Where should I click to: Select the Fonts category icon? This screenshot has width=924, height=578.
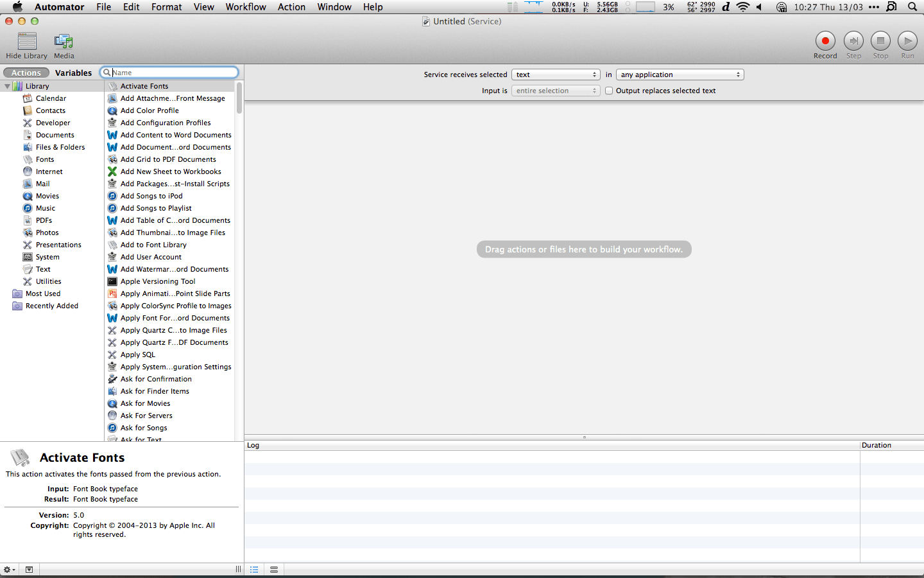(x=28, y=159)
